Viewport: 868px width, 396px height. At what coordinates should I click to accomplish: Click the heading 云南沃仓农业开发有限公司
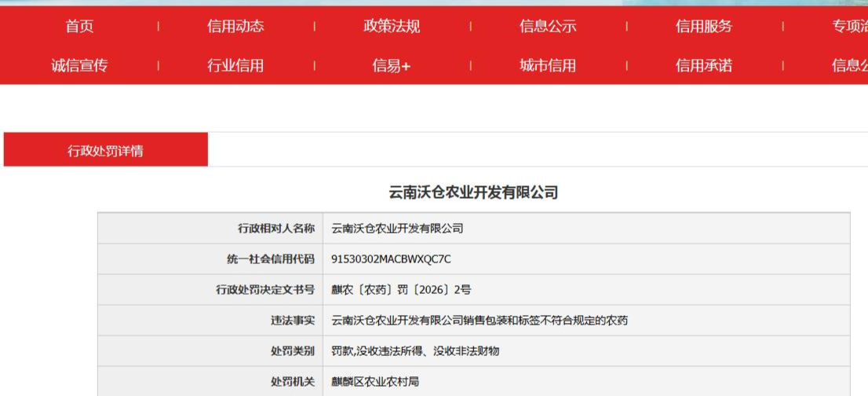[x=473, y=192]
